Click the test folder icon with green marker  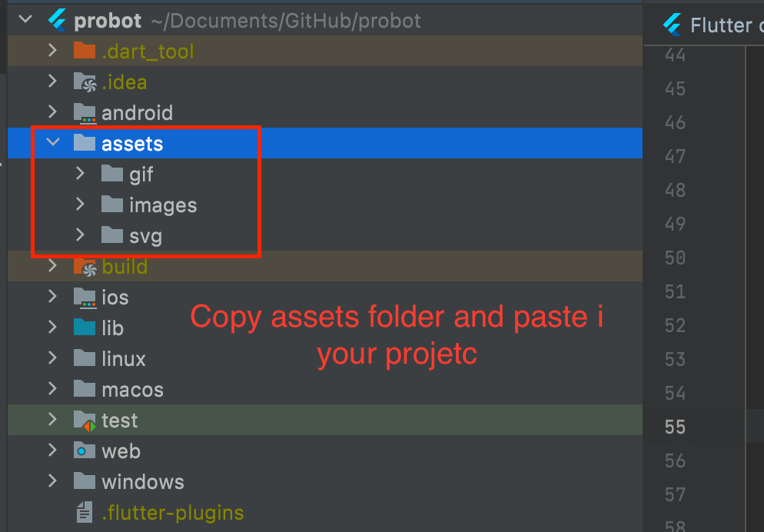click(x=85, y=420)
